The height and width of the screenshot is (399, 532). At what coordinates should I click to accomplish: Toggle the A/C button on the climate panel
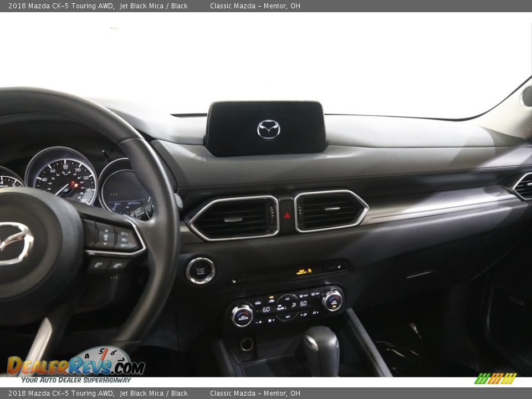click(288, 298)
